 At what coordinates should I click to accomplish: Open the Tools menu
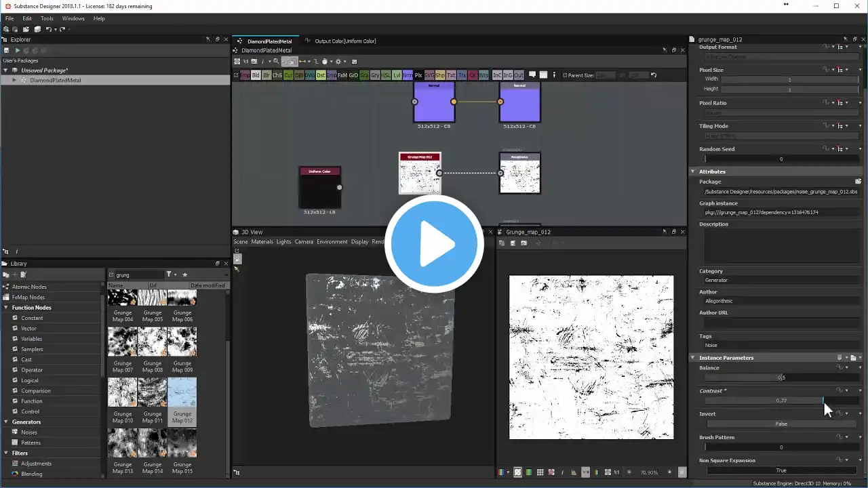coord(47,18)
